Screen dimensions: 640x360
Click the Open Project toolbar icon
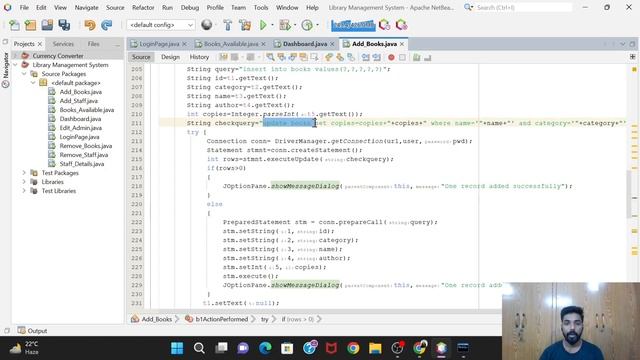click(x=47, y=25)
